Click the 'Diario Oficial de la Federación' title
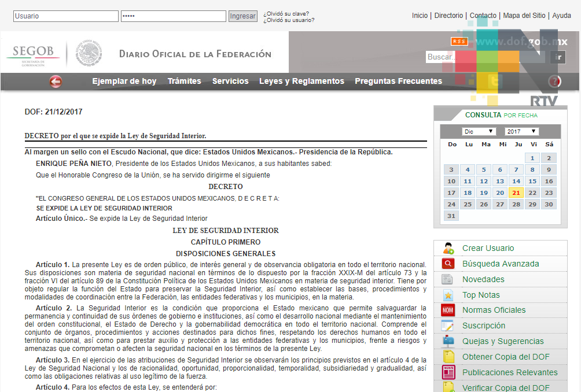 [195, 54]
